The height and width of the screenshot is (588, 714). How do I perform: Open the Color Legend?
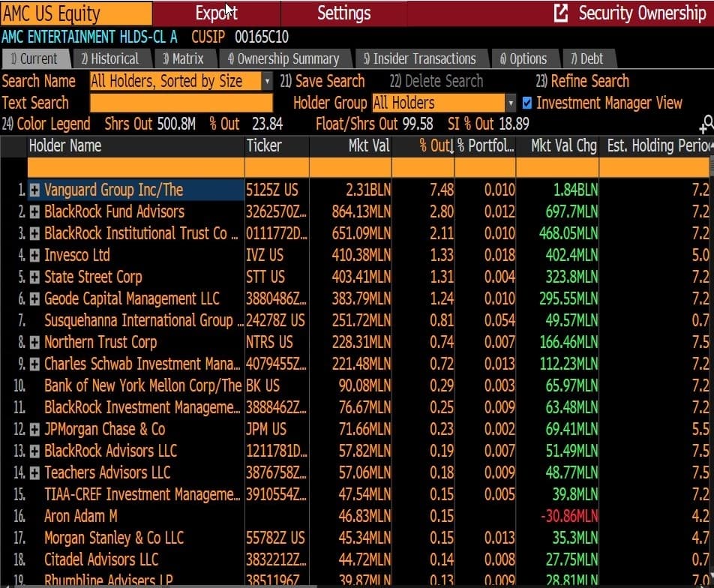46,124
